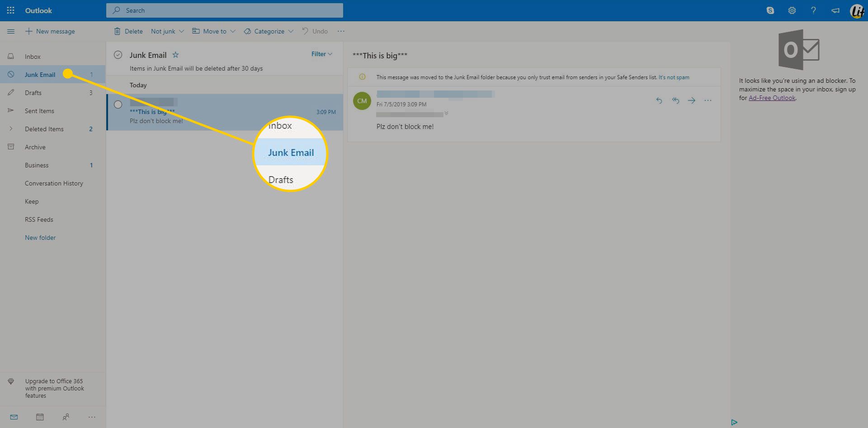Screen dimensions: 868x428
Task: Open the Inbox folder
Action: (x=52, y=57)
